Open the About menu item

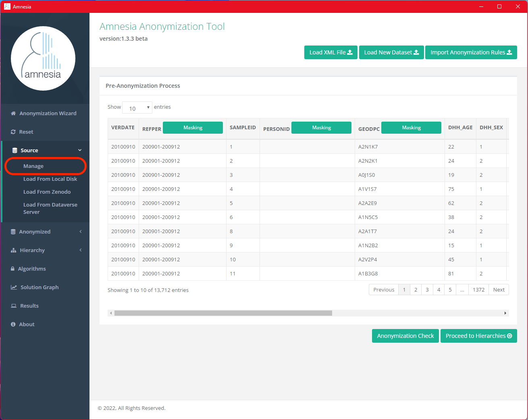45,324
